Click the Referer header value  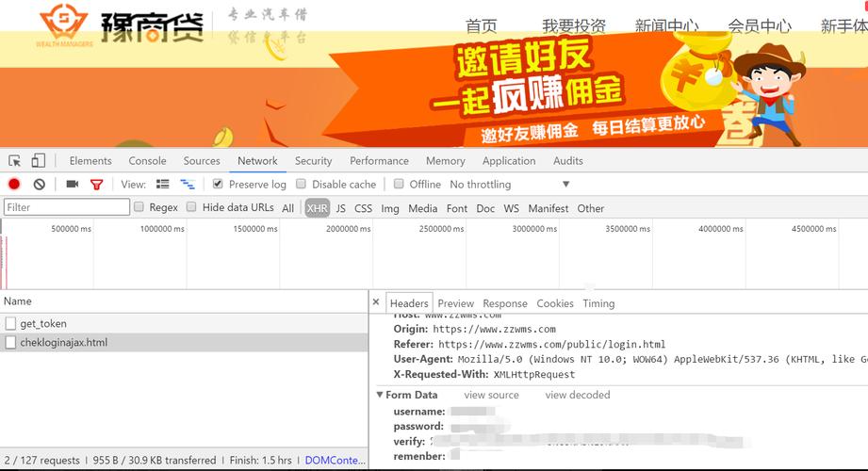pyautogui.click(x=552, y=344)
